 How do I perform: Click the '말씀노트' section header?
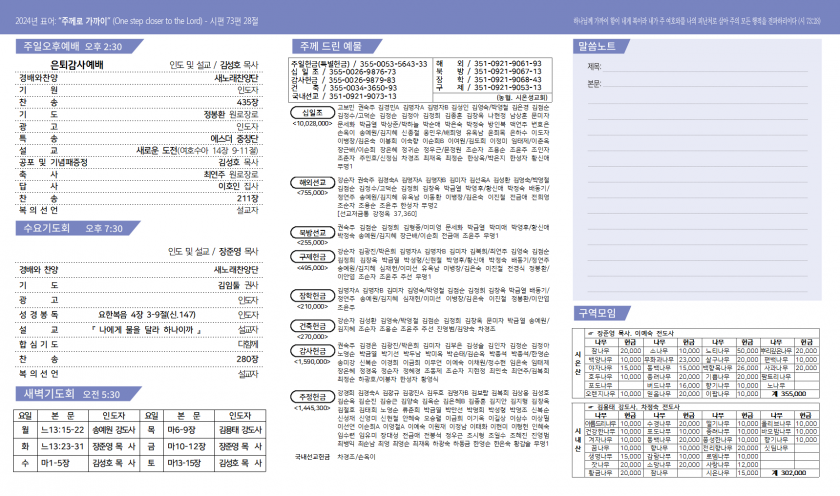click(601, 47)
